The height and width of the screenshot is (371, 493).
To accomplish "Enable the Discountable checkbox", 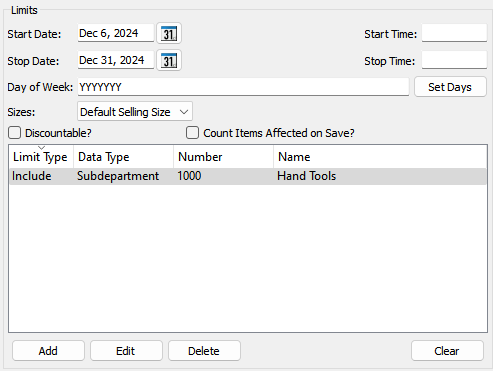I will (15, 133).
